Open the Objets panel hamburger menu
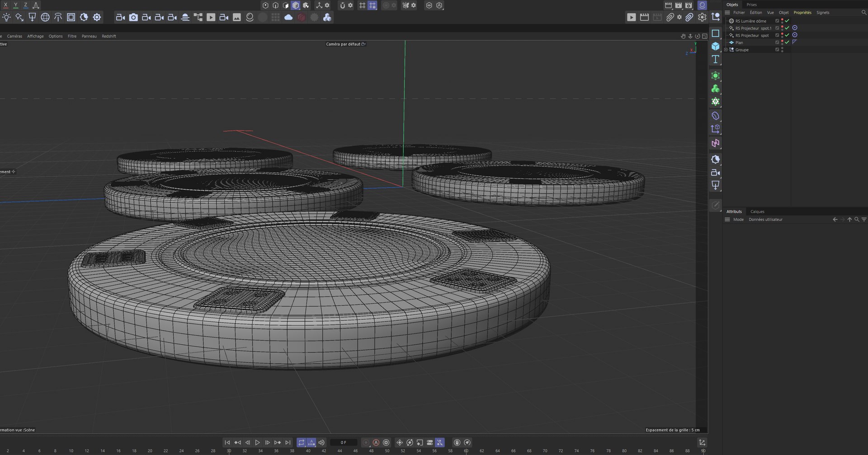 point(727,13)
